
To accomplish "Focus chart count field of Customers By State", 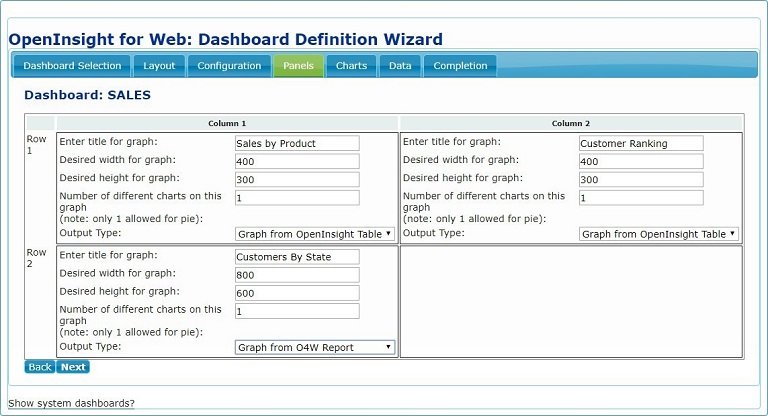I will [x=297, y=311].
